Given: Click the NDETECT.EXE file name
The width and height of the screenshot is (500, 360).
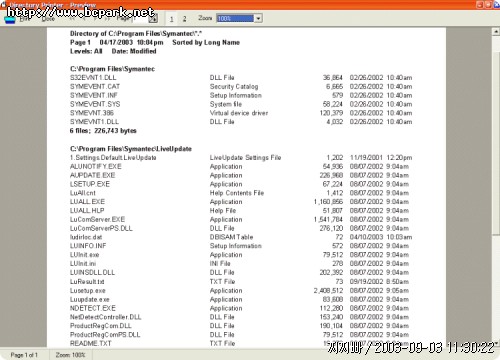Looking at the screenshot, I should tap(93, 308).
